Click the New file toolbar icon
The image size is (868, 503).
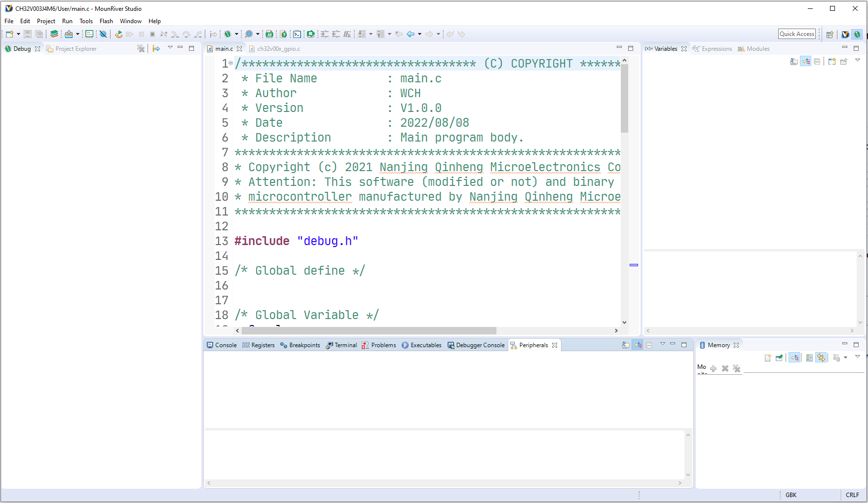tap(9, 34)
